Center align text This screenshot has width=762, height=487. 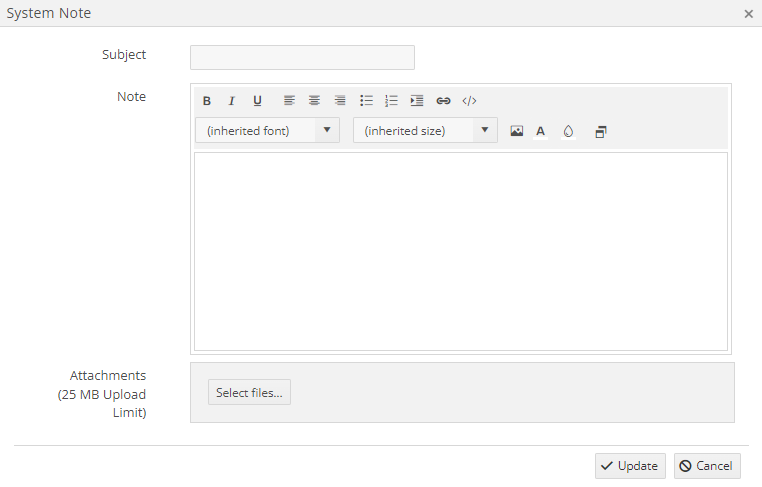tap(314, 101)
